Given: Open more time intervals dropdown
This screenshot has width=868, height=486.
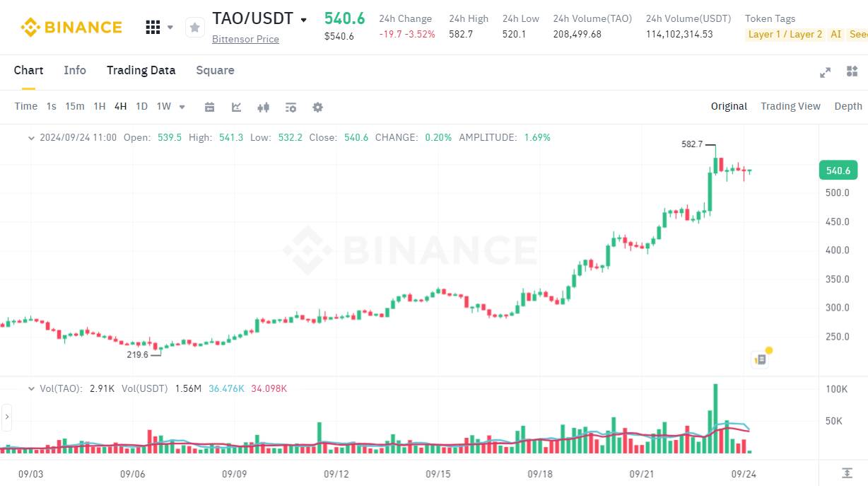Looking at the screenshot, I should [182, 107].
